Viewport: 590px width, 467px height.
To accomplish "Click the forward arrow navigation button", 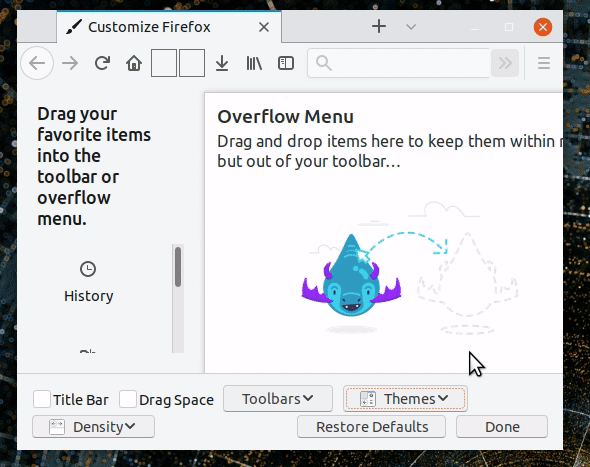I will click(70, 63).
